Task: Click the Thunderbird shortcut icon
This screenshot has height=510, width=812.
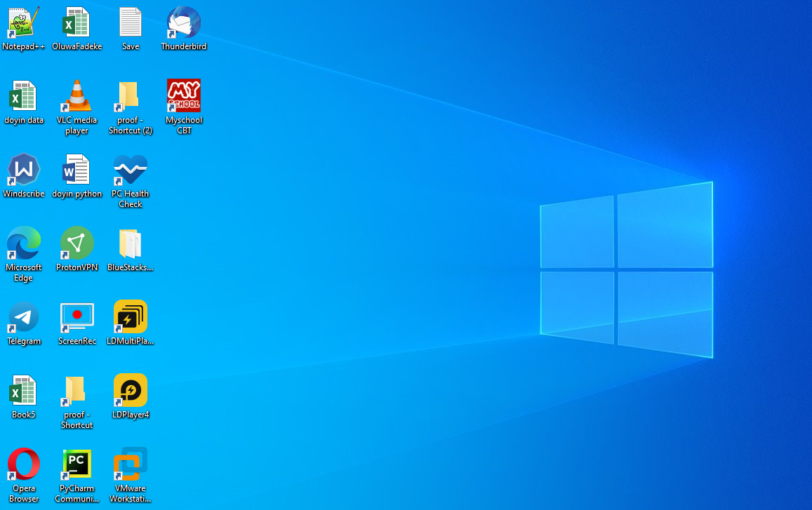Action: click(x=184, y=23)
